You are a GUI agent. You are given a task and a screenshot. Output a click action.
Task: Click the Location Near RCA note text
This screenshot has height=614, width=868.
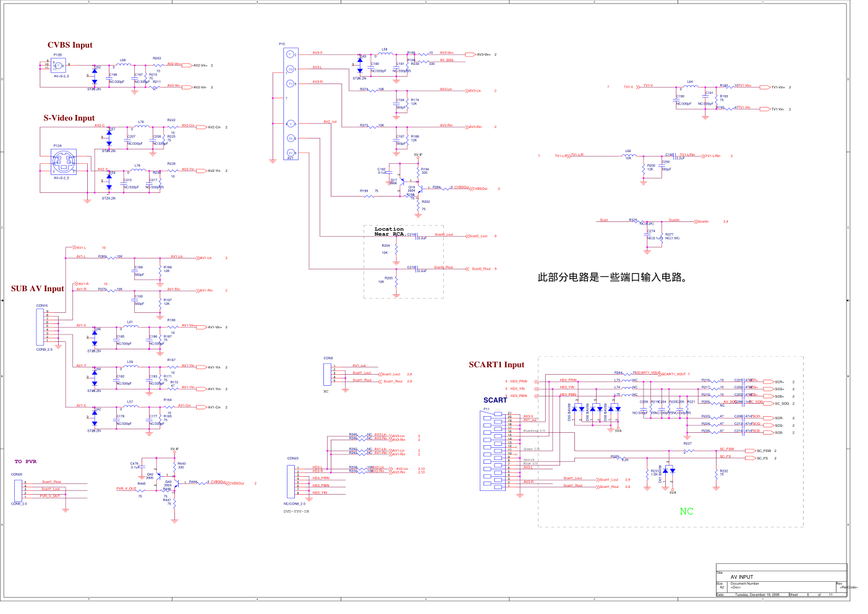pyautogui.click(x=389, y=232)
